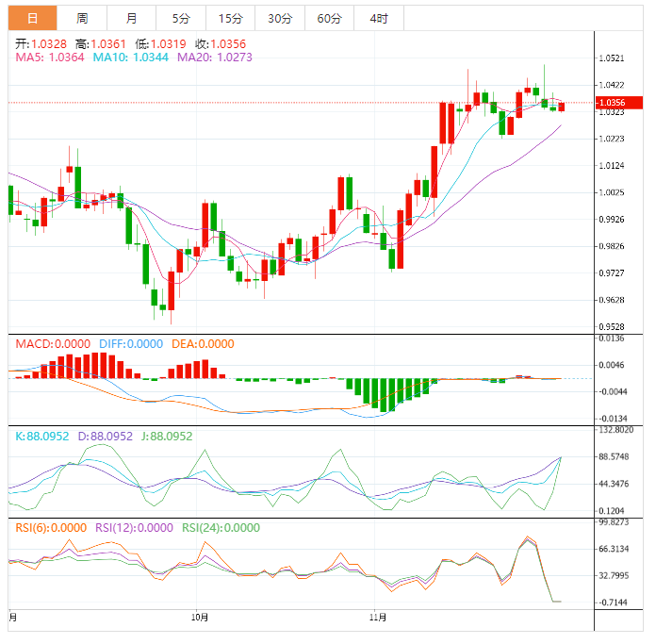Click the 0.0046 MACD axis label
The height and width of the screenshot is (644, 656).
[x=612, y=365]
